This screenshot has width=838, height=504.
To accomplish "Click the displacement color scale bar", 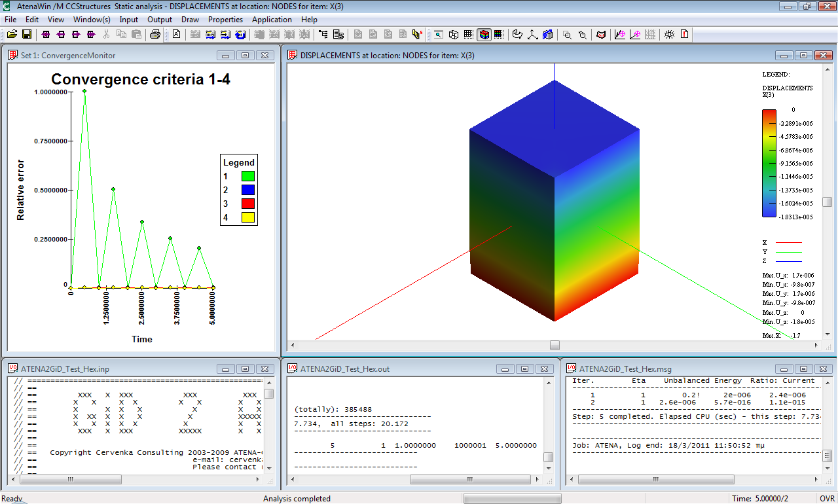I will point(769,163).
